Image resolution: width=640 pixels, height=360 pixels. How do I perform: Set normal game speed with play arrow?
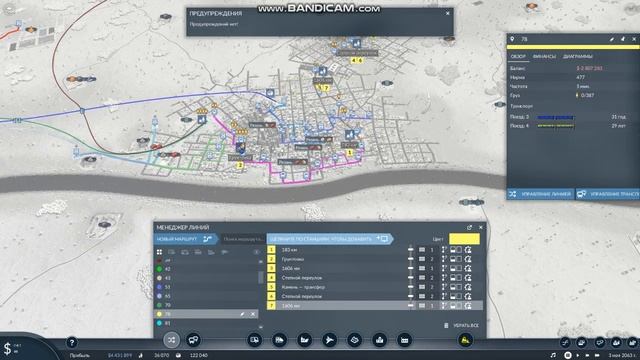(578, 355)
